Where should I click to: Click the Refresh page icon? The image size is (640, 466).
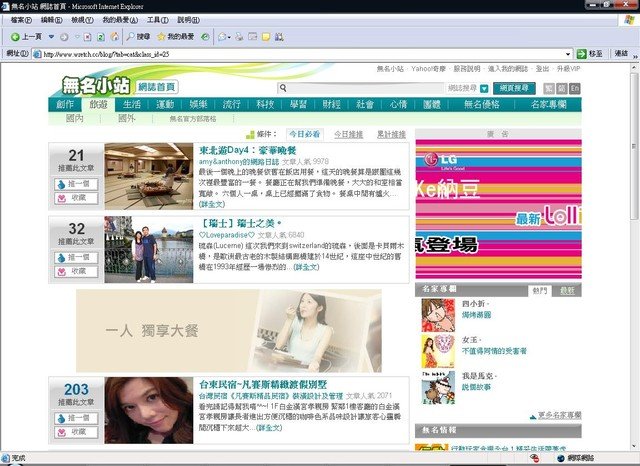point(100,37)
